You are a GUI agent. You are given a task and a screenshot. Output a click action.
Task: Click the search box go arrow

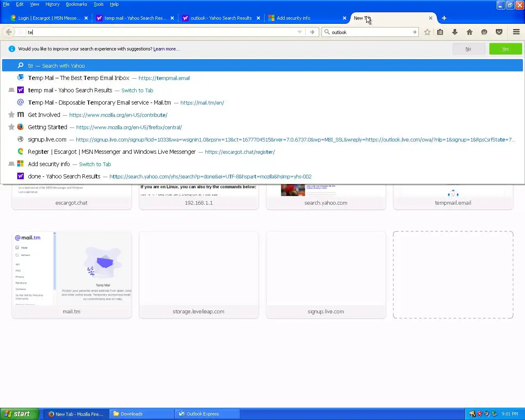click(415, 32)
